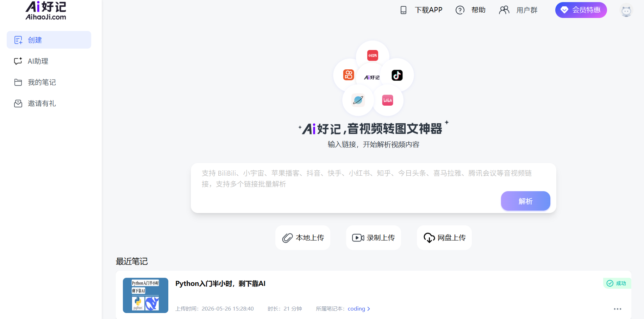Click the 最近笔记 heading

[x=132, y=261]
